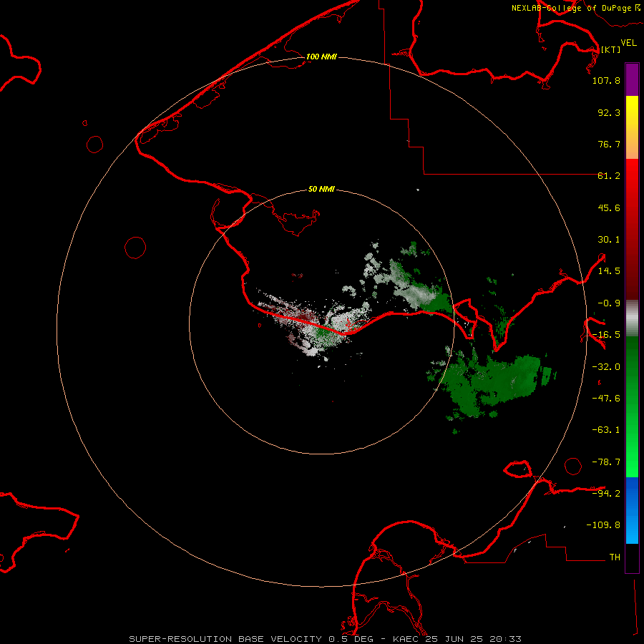Screen dimensions: 644x644
Task: Click the 14.5 scale value
Action: pyautogui.click(x=609, y=271)
